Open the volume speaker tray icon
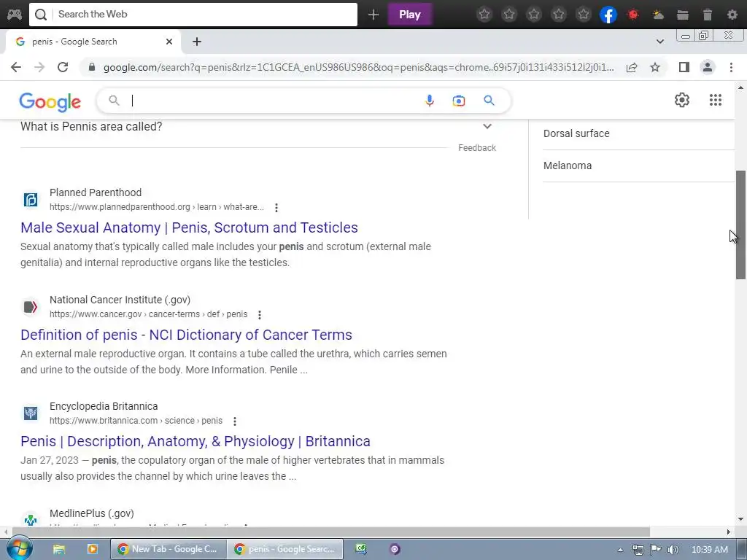The width and height of the screenshot is (747, 560). 673,550
